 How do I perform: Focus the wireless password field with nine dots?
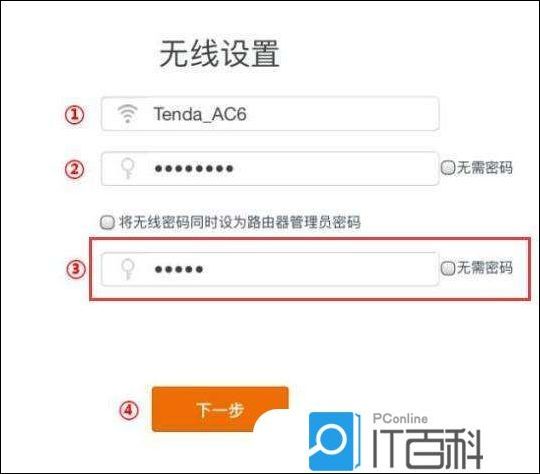(x=270, y=169)
